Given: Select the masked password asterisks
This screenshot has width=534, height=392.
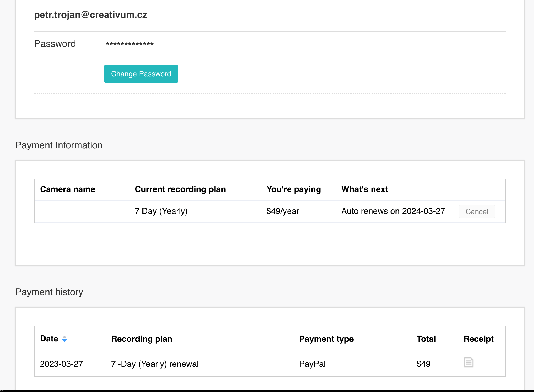Looking at the screenshot, I should tap(130, 44).
